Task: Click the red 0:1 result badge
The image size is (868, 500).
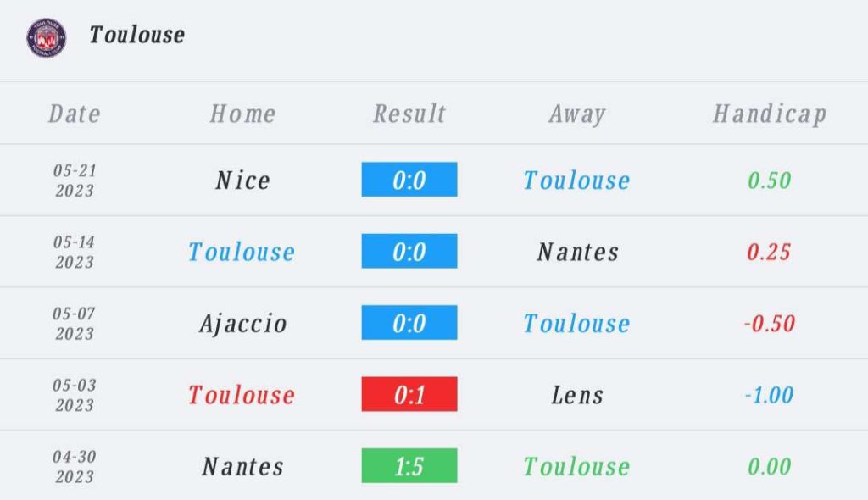Action: (x=409, y=394)
